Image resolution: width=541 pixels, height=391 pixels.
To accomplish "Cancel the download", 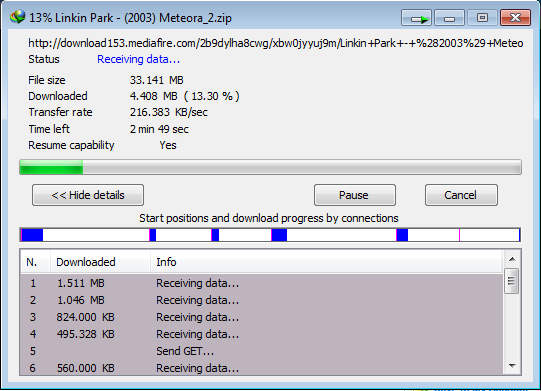I will tap(461, 195).
